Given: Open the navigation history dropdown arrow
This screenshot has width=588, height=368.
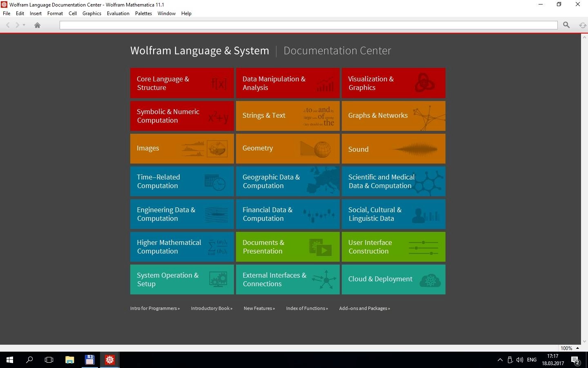Looking at the screenshot, I should pos(24,25).
